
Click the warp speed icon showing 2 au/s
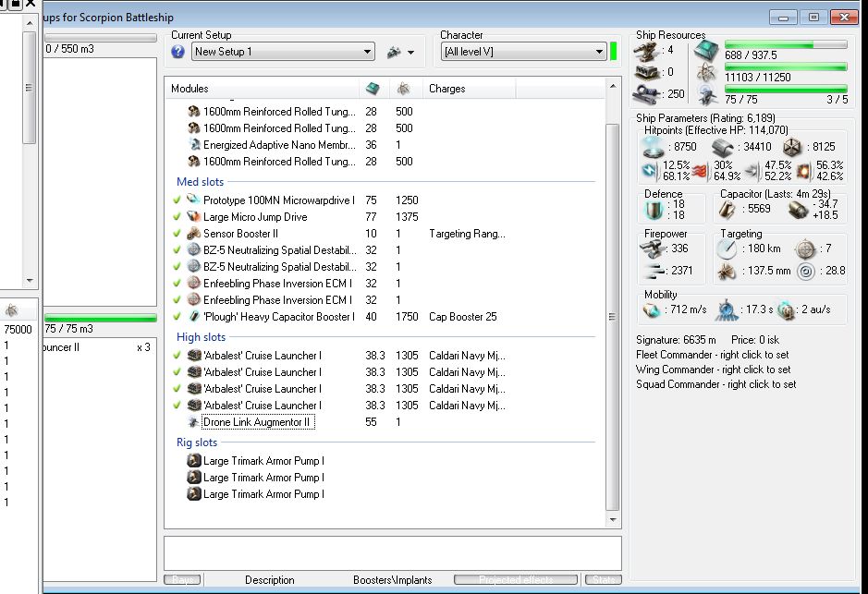tap(786, 310)
